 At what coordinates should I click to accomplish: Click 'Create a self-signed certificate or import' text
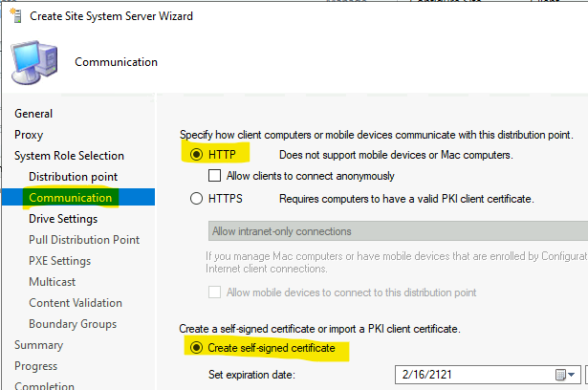coord(319,329)
